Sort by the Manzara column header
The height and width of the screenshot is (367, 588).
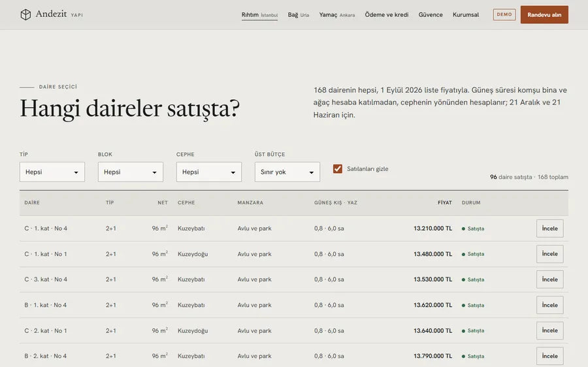coord(250,202)
